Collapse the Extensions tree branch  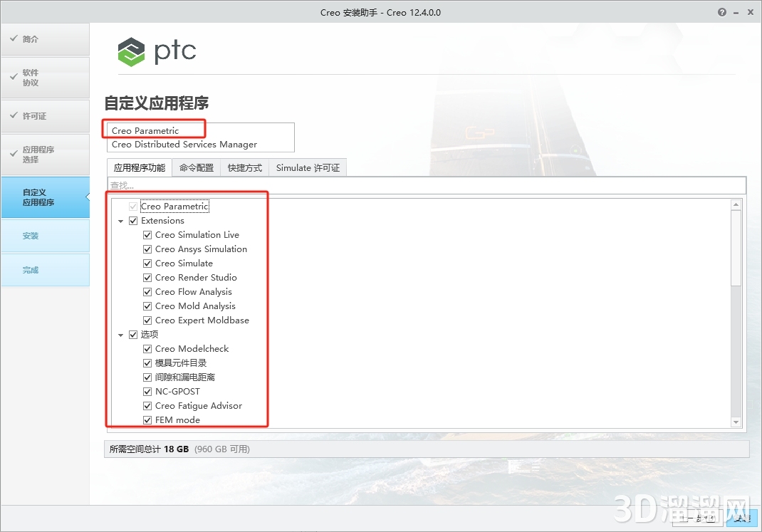click(x=120, y=220)
